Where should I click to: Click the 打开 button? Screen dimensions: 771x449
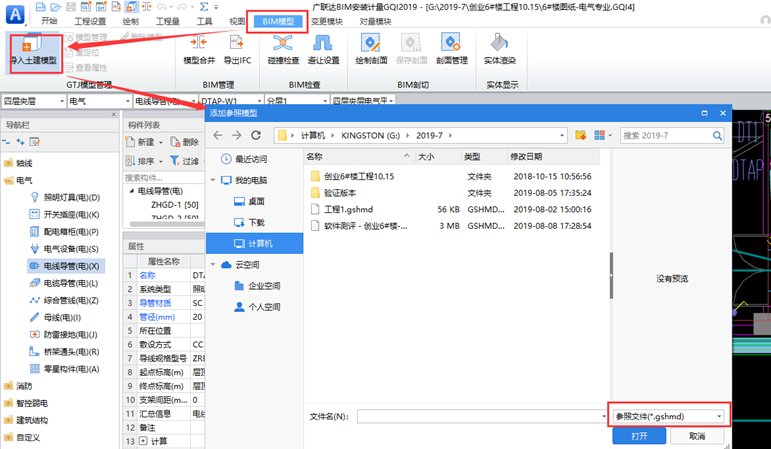(x=639, y=437)
